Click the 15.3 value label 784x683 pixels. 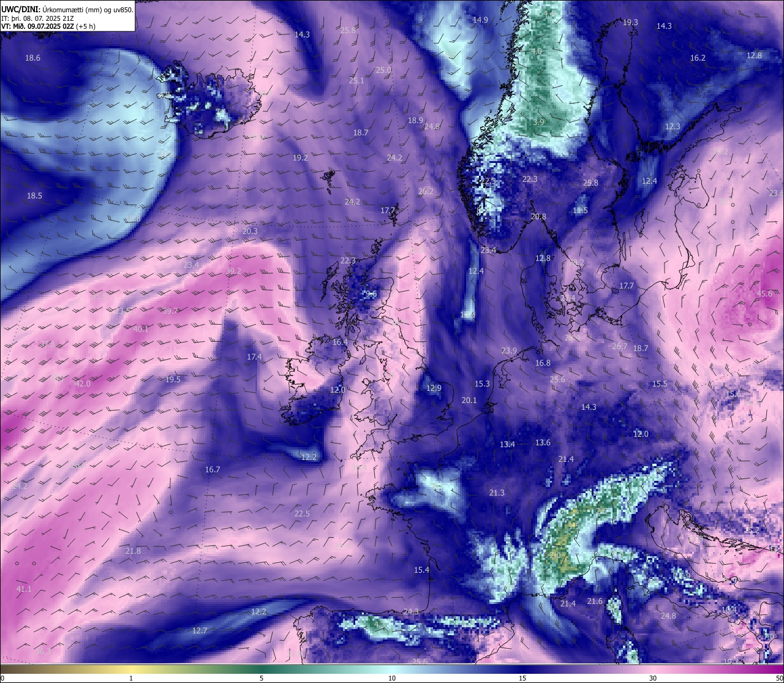[482, 384]
